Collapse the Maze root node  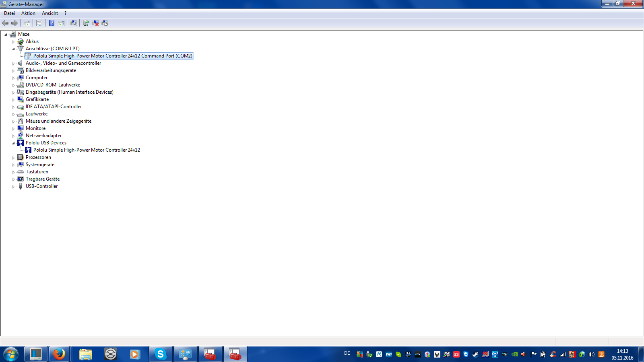[x=6, y=35]
